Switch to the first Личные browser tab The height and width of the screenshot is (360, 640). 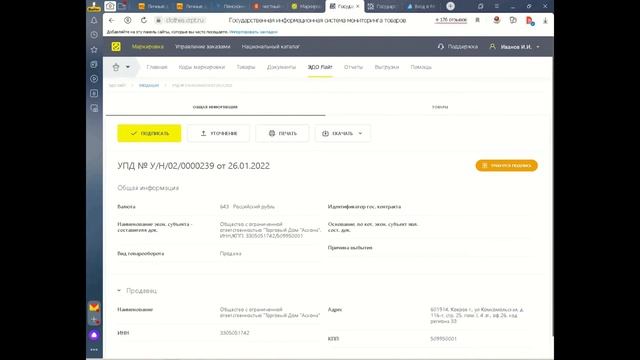pyautogui.click(x=153, y=6)
